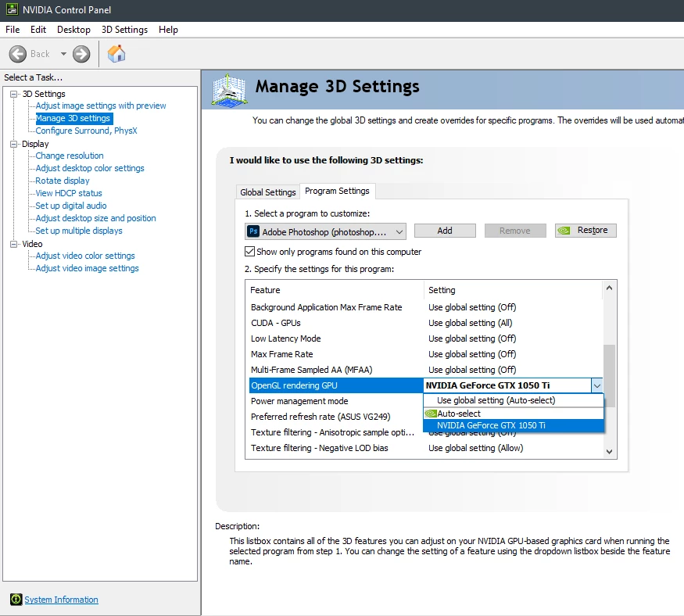Click the Remove button
The image size is (684, 616).
(514, 231)
